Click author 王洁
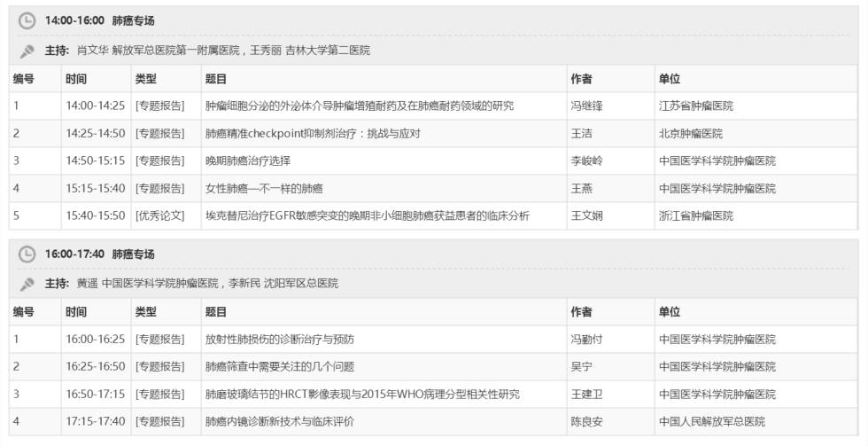868x446 pixels. pos(581,134)
